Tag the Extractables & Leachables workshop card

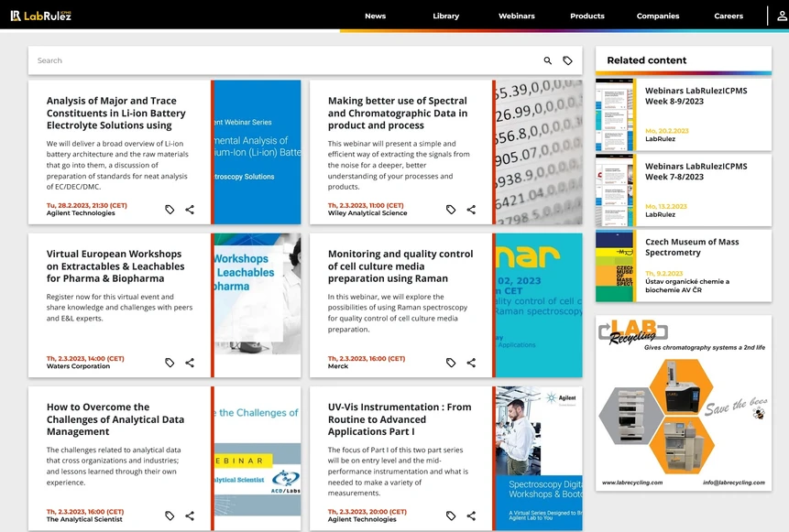point(170,363)
